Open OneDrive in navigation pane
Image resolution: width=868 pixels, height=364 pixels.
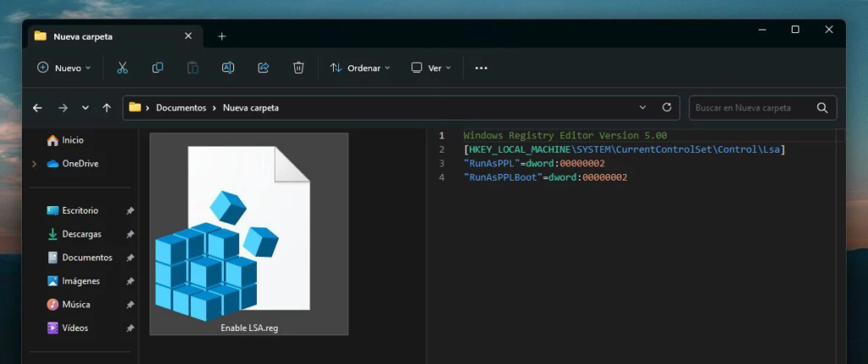point(73,164)
